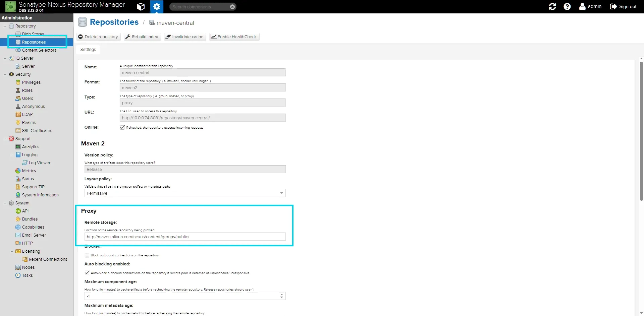Click the Log Viewer icon

25,163
